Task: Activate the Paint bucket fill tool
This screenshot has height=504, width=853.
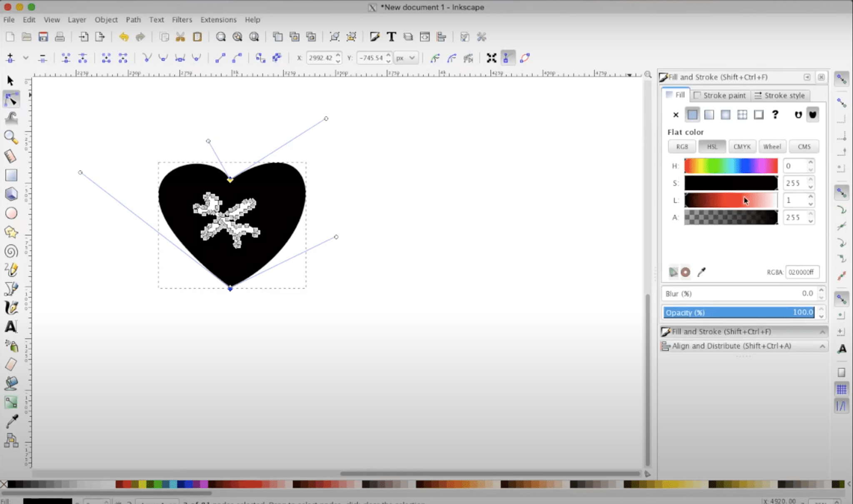Action: point(11,383)
